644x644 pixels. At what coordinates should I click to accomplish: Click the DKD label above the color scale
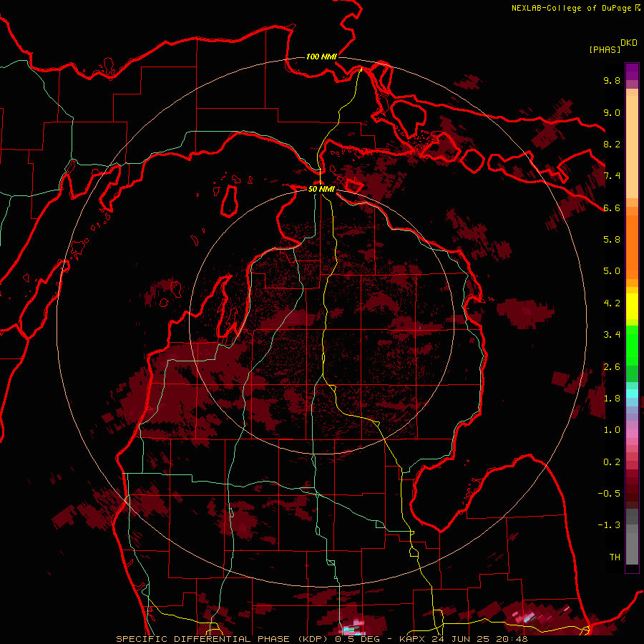[x=629, y=43]
